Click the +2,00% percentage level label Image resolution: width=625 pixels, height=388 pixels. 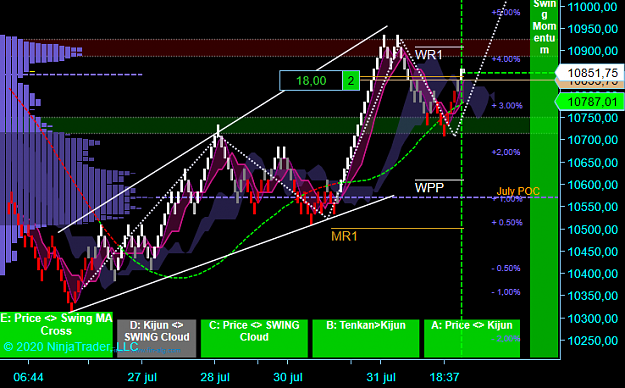tap(506, 152)
